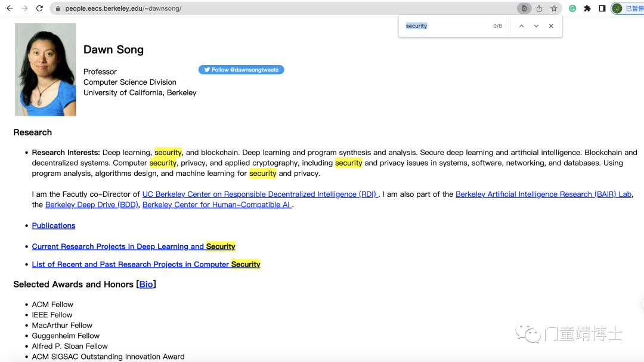Go back to the previous page
The width and height of the screenshot is (644, 362).
point(10,8)
